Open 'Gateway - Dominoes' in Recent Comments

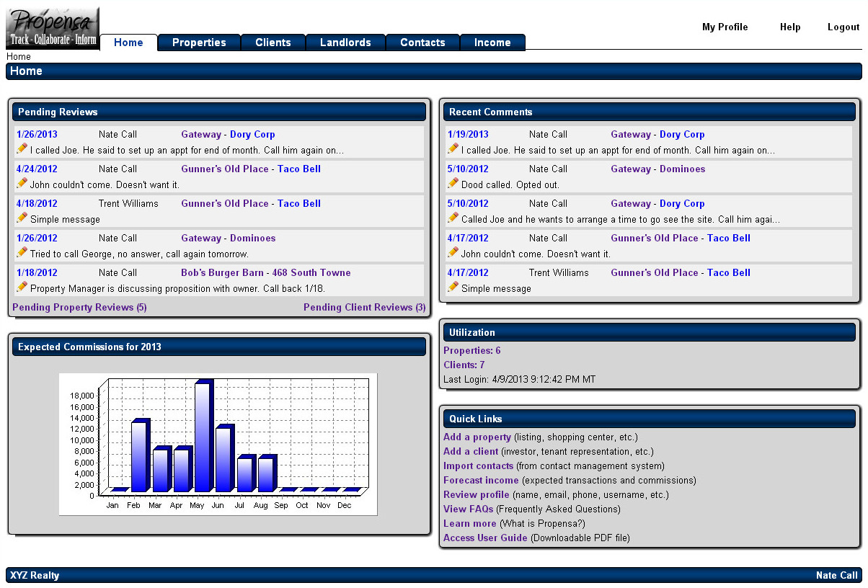click(658, 169)
